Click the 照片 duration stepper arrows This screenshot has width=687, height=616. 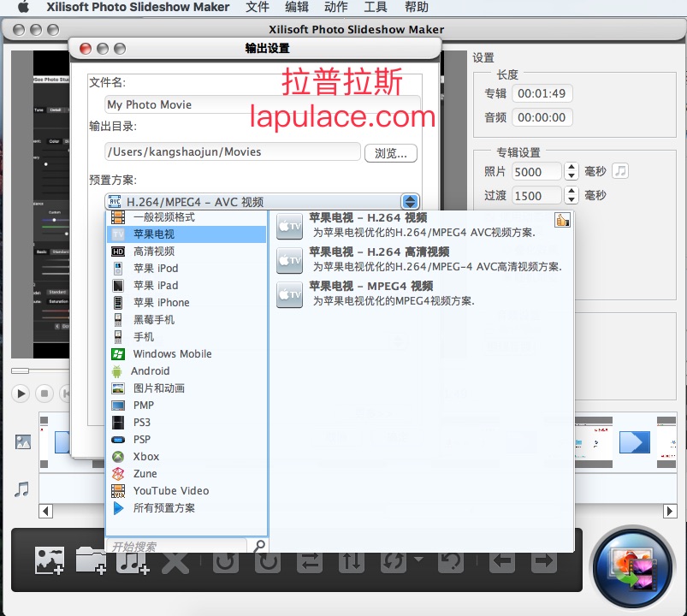[x=572, y=171]
